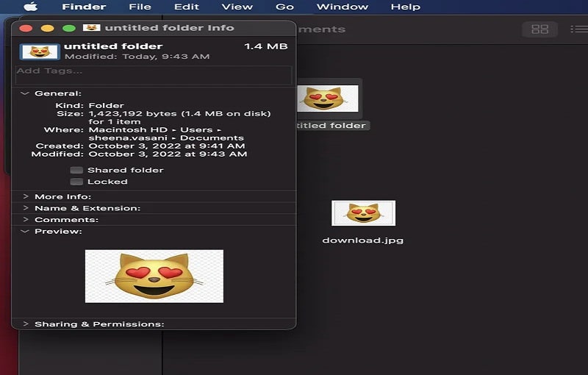The width and height of the screenshot is (588, 375).
Task: Open the Go menu in menu bar
Action: [284, 7]
